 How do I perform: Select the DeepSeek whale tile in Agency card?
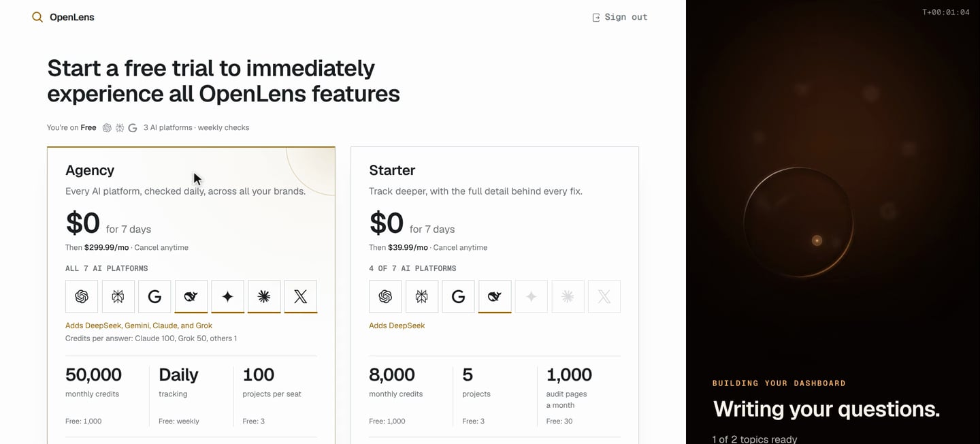click(x=191, y=296)
